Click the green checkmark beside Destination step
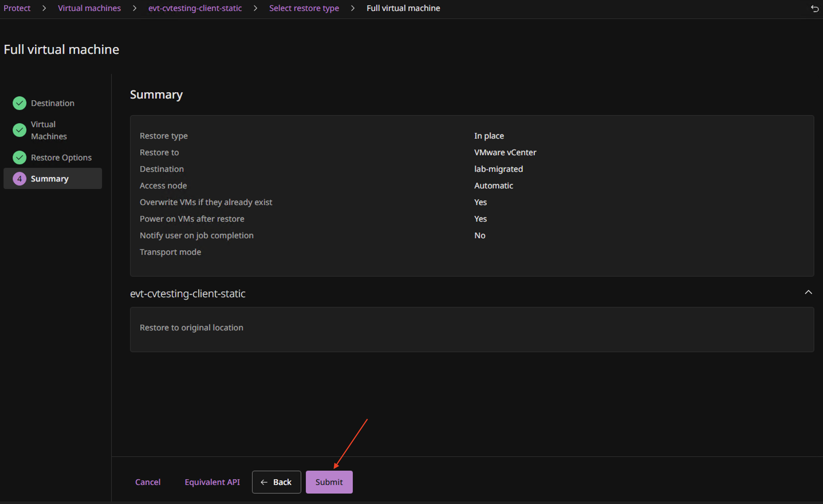The image size is (823, 504). point(19,103)
